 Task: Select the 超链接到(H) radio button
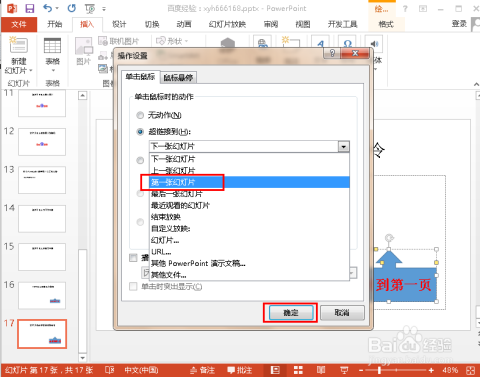[x=140, y=132]
